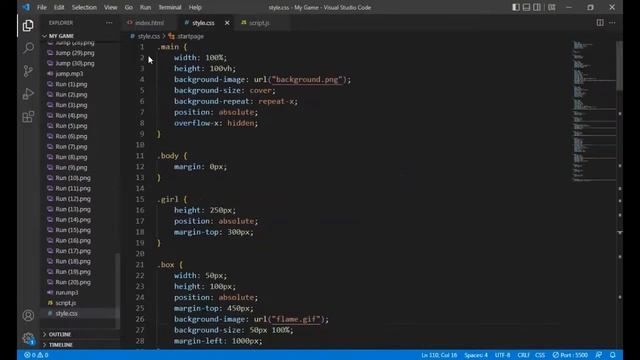640x360 pixels.
Task: Show errors and warnings in status bar
Action: click(x=36, y=355)
